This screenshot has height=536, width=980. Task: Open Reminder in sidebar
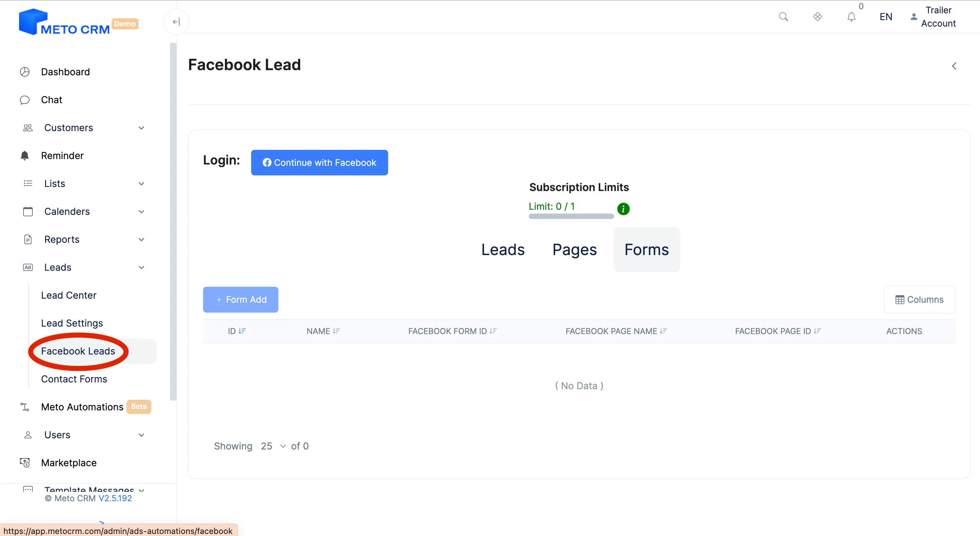point(62,156)
